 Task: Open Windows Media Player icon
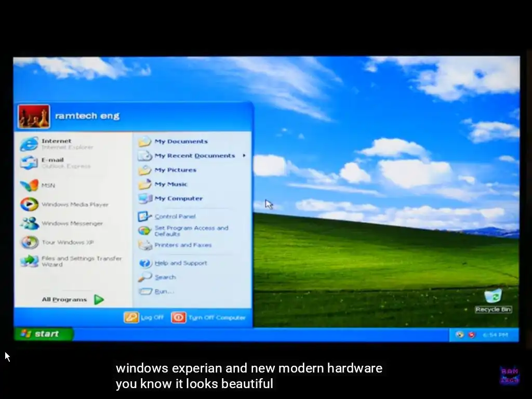[29, 204]
